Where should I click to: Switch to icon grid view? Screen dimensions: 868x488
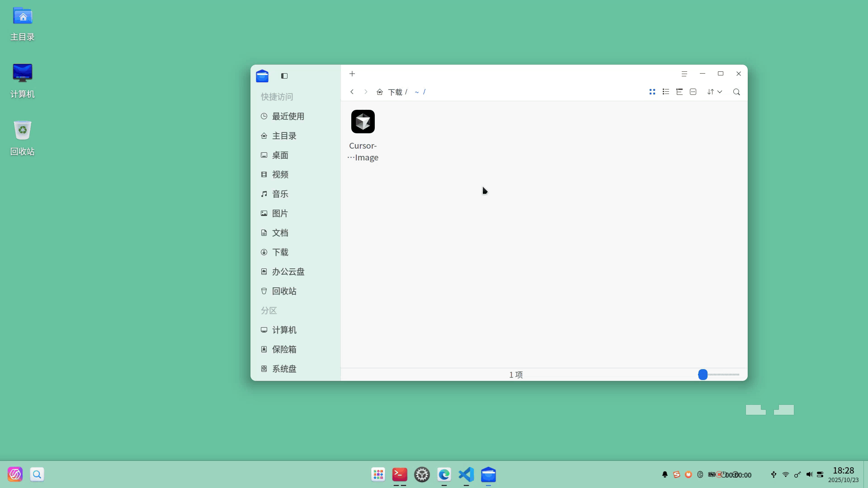[652, 92]
